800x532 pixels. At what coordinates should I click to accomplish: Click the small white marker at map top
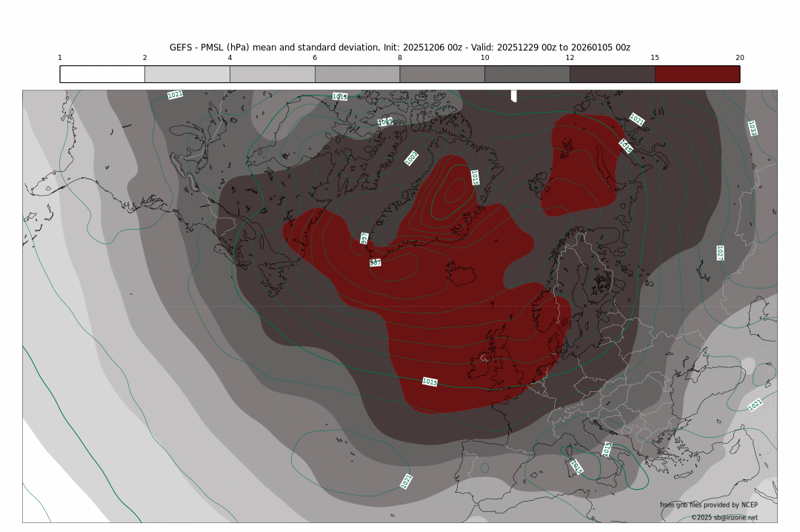[514, 96]
